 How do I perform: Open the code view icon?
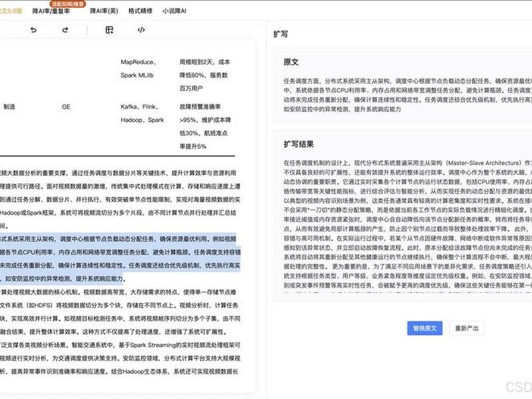click(141, 30)
